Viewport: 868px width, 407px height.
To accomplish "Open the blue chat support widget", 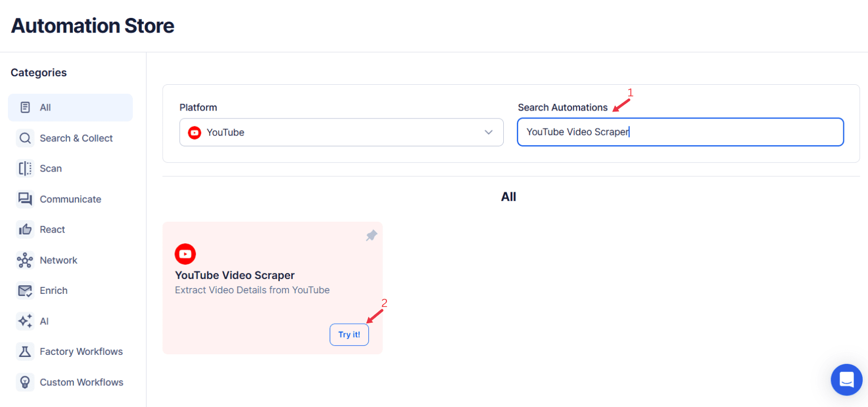I will coord(846,380).
